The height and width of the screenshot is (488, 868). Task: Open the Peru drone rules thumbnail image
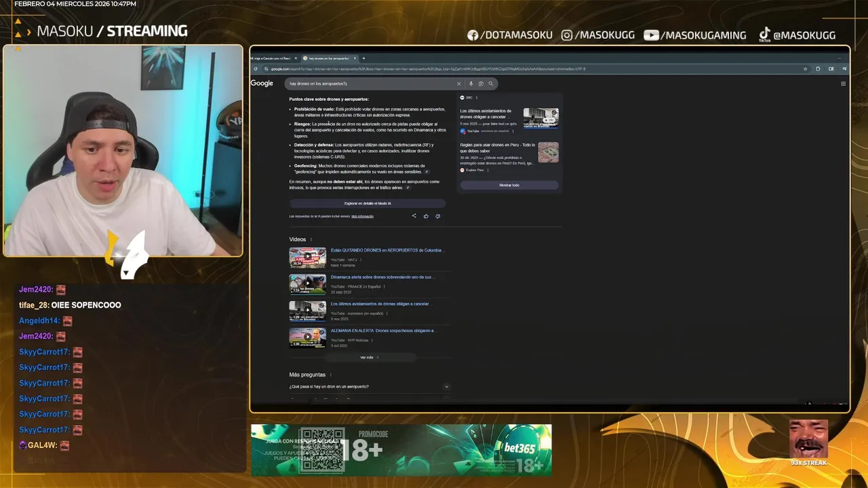coord(549,152)
